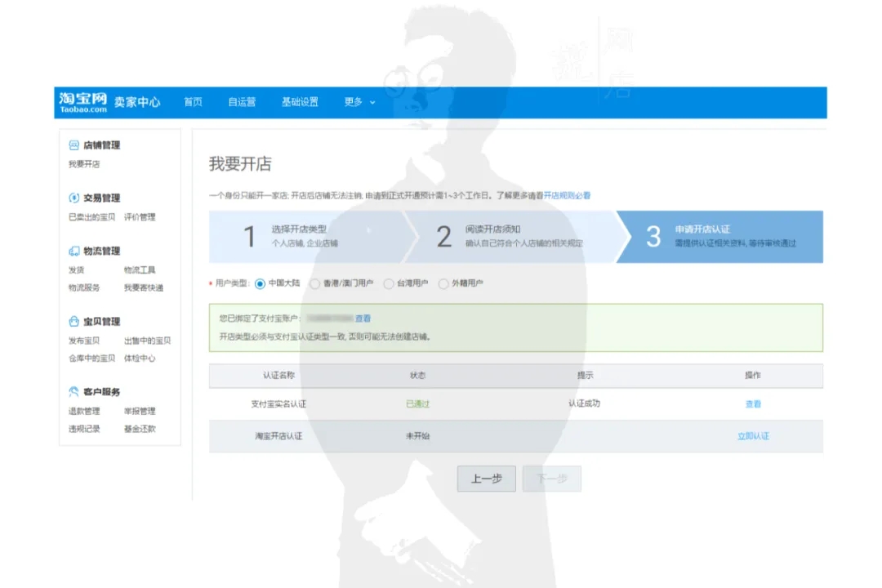Click the 交易管理 section icon
This screenshot has height=588, width=882.
pyautogui.click(x=74, y=198)
